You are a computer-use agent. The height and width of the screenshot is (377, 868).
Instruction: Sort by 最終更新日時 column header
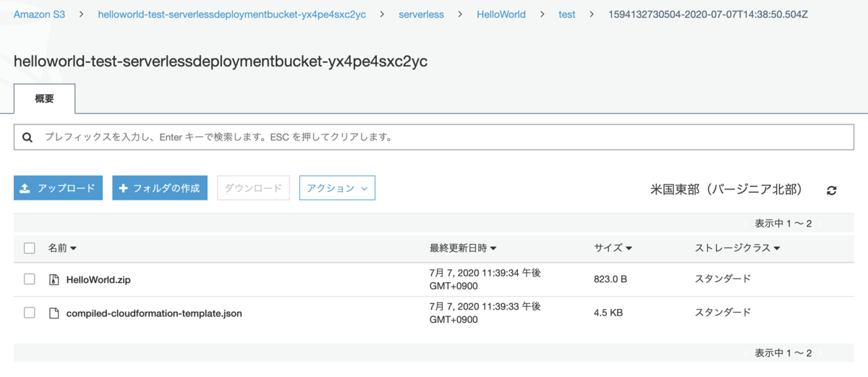[463, 248]
